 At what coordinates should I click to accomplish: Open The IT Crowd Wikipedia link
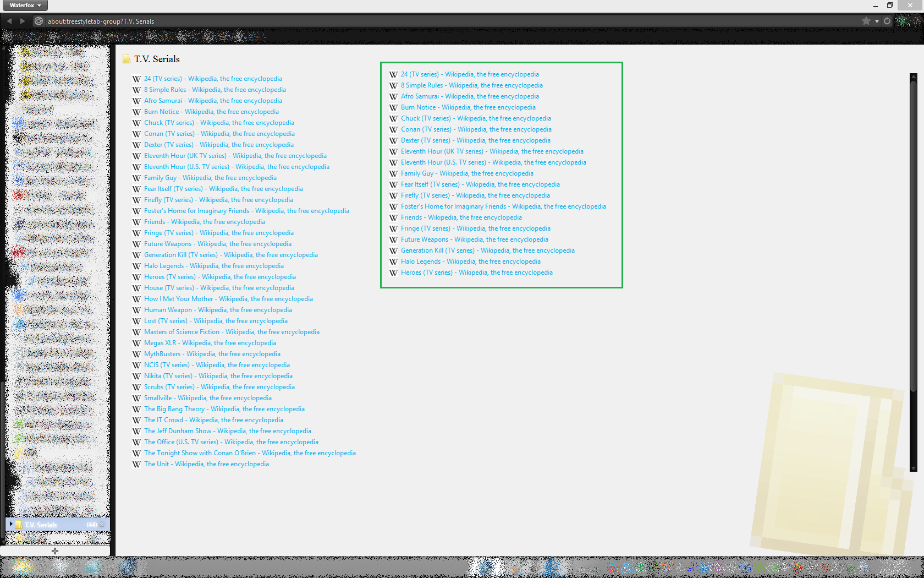pos(213,420)
